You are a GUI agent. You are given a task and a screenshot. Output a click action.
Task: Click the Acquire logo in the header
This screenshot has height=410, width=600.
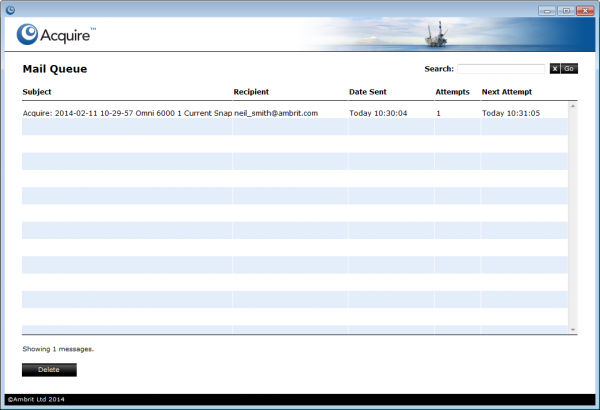(56, 36)
